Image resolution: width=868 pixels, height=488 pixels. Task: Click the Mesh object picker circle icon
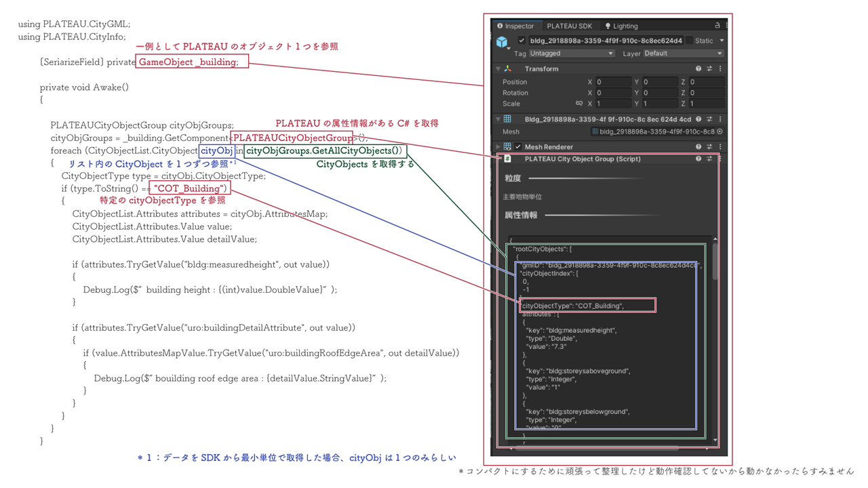coord(719,131)
